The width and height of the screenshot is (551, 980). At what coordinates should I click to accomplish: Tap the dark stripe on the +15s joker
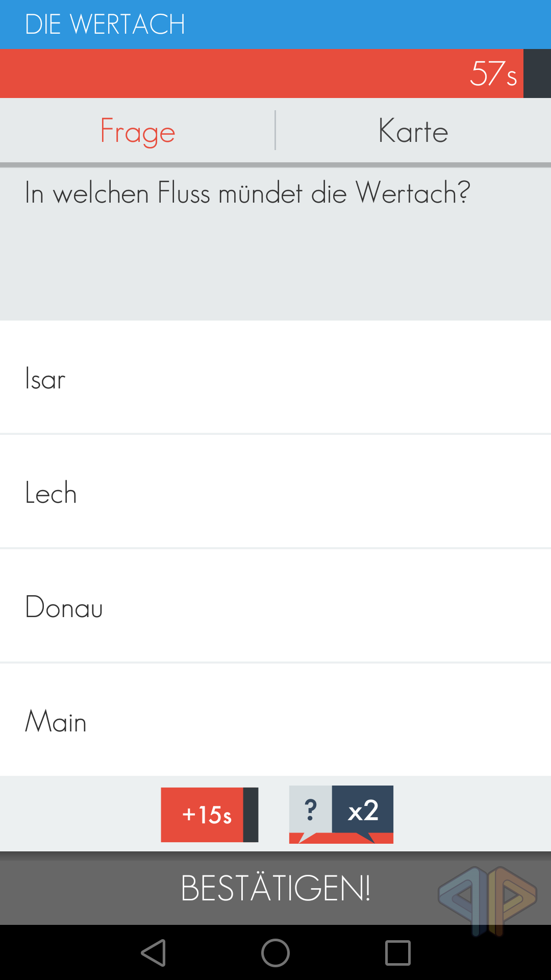pyautogui.click(x=251, y=815)
